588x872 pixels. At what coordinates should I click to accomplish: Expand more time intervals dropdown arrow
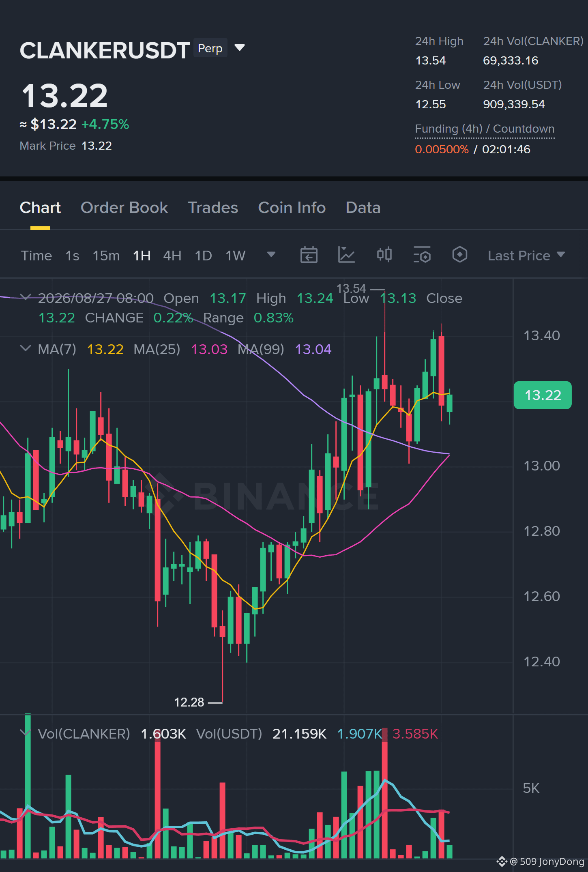(271, 255)
